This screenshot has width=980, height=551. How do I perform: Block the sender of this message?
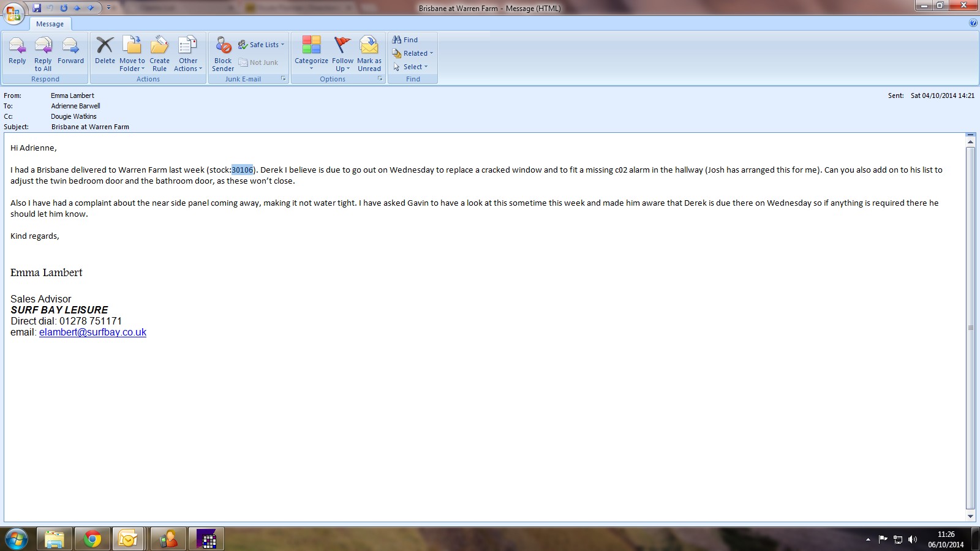point(223,54)
